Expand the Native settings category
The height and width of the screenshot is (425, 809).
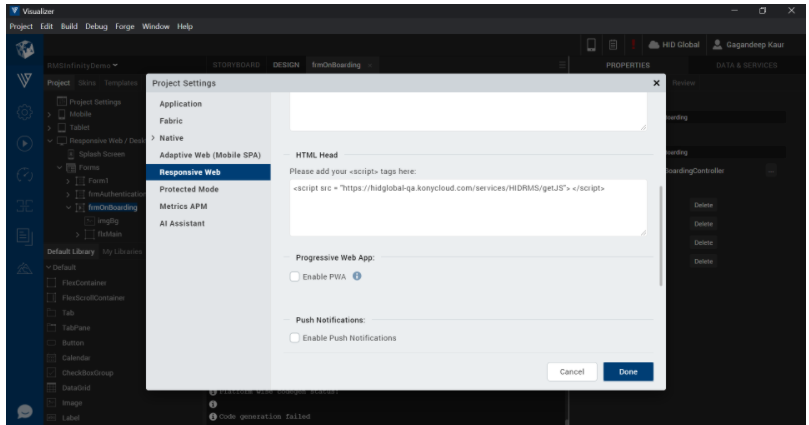(153, 138)
